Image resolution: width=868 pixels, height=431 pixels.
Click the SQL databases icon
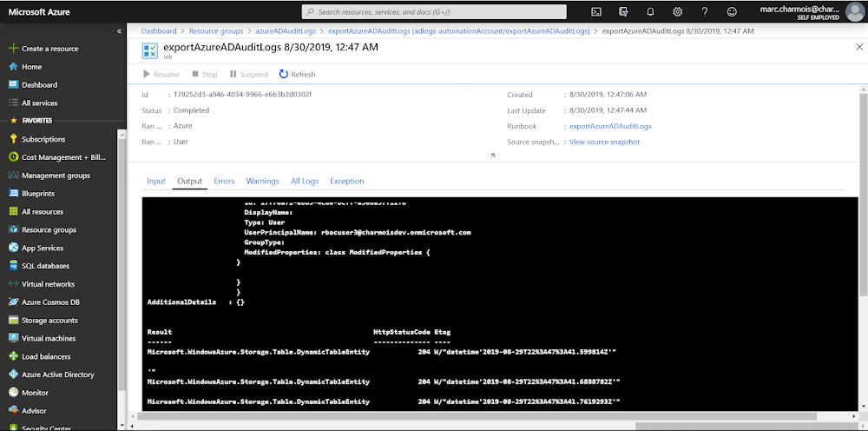coord(14,266)
